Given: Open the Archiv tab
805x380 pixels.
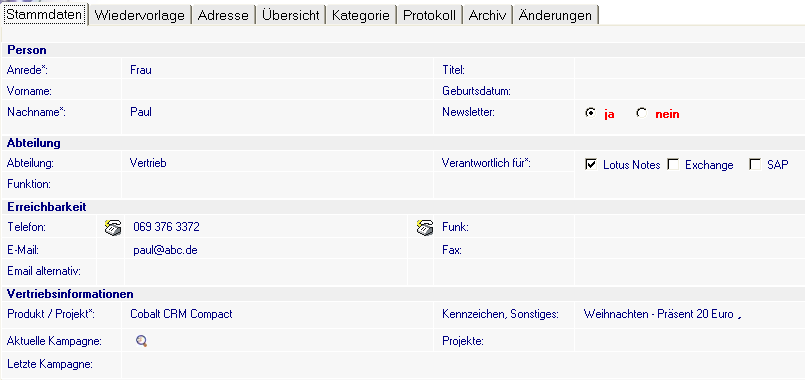Looking at the screenshot, I should [x=487, y=15].
